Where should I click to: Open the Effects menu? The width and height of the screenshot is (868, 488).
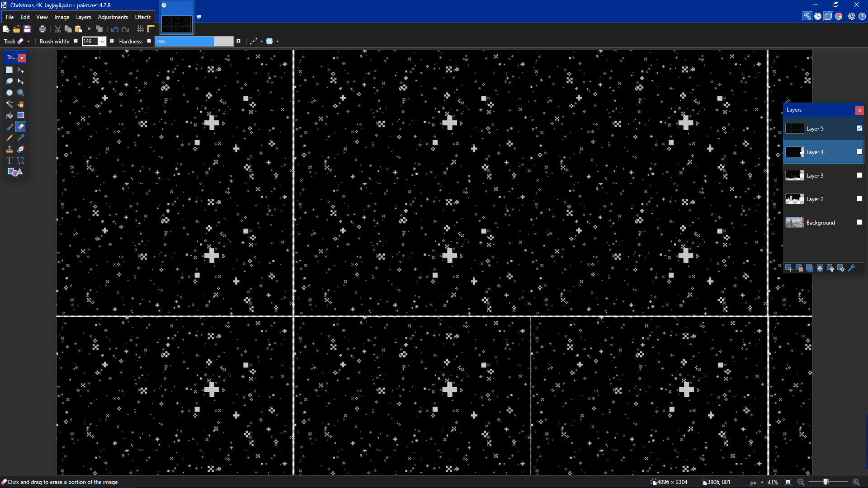142,17
